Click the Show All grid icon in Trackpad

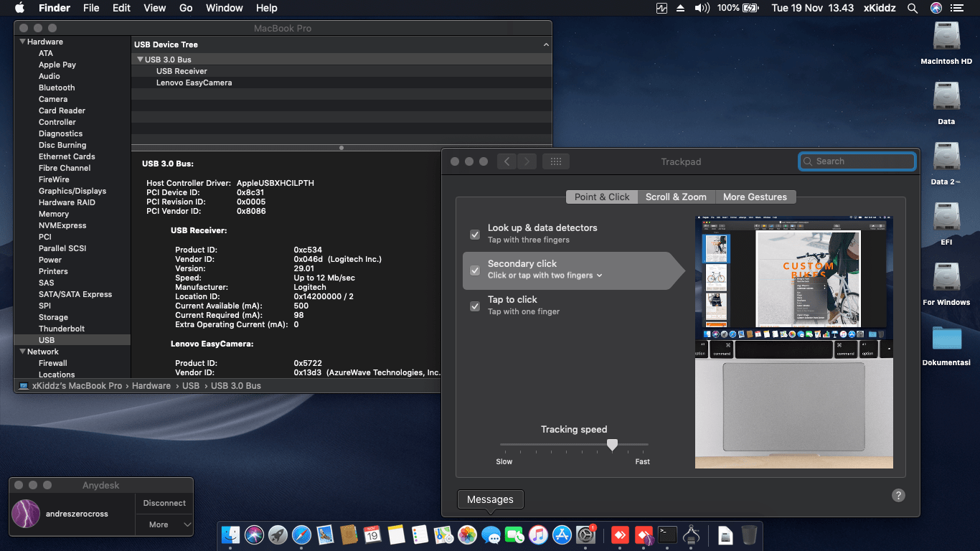coord(555,161)
